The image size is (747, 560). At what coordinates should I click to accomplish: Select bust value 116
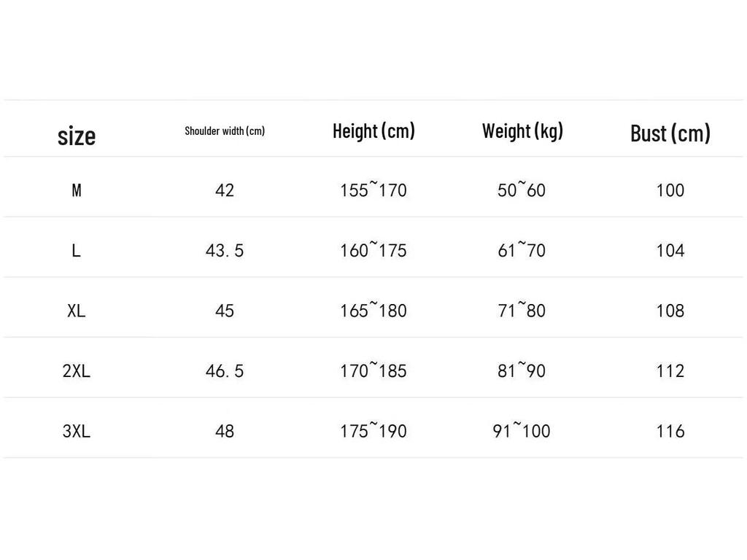670,432
